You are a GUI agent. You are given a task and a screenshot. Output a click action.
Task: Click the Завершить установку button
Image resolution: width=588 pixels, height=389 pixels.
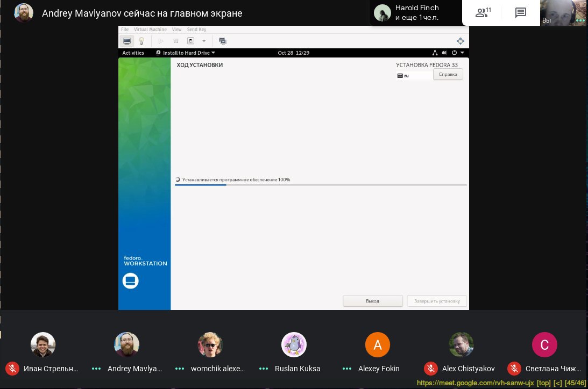[x=437, y=301]
